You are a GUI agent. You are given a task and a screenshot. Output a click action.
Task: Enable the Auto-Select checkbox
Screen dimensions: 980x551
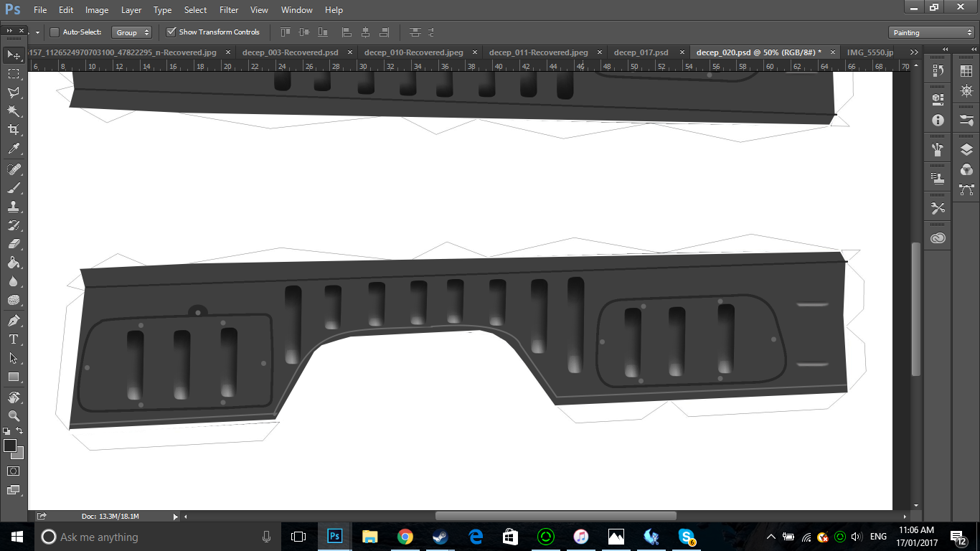[54, 32]
